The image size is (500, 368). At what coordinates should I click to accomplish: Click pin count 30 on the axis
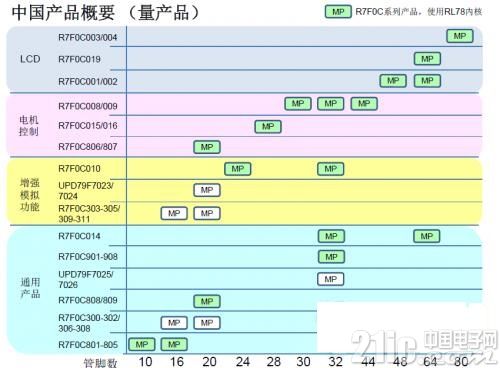(303, 362)
